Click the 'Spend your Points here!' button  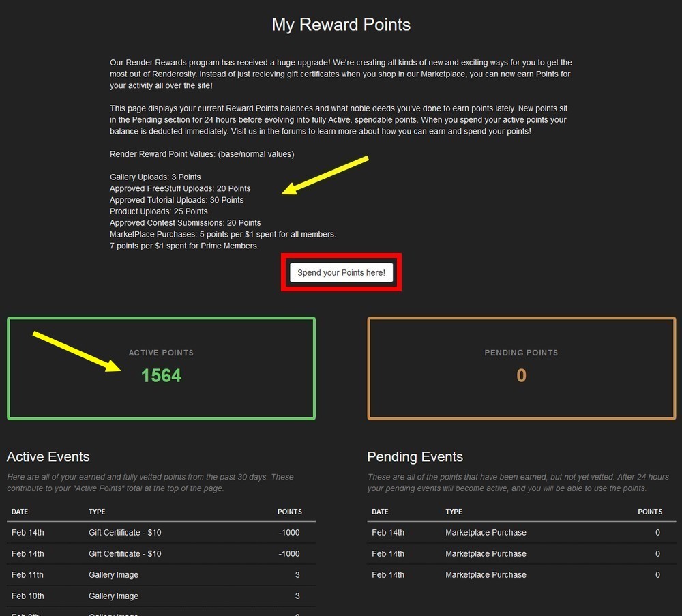click(x=341, y=273)
